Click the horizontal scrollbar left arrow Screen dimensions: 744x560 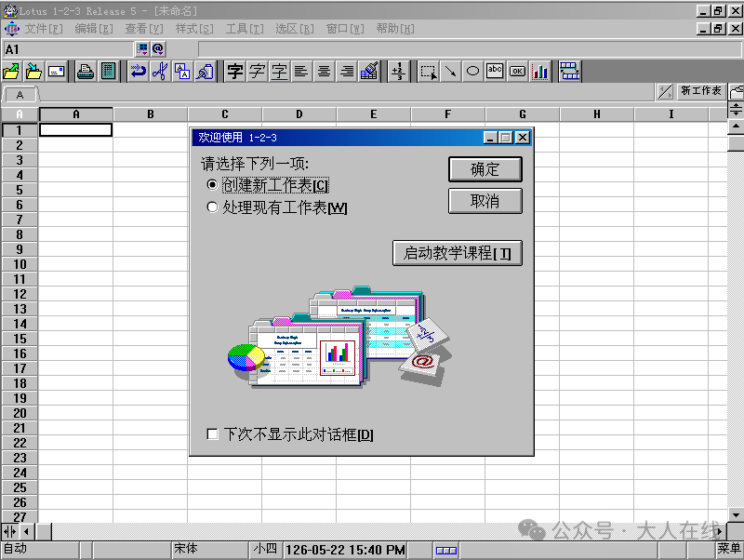pyautogui.click(x=27, y=532)
